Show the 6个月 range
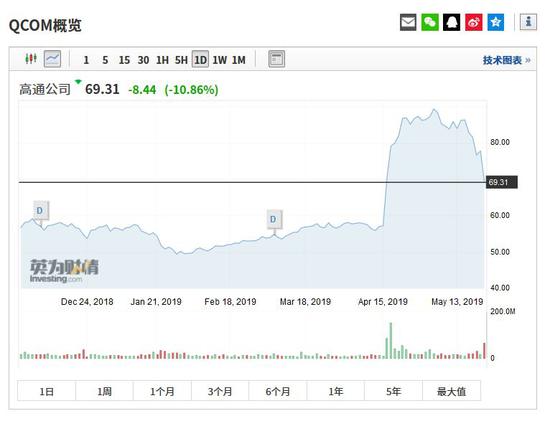The height and width of the screenshot is (421, 550). tap(278, 391)
